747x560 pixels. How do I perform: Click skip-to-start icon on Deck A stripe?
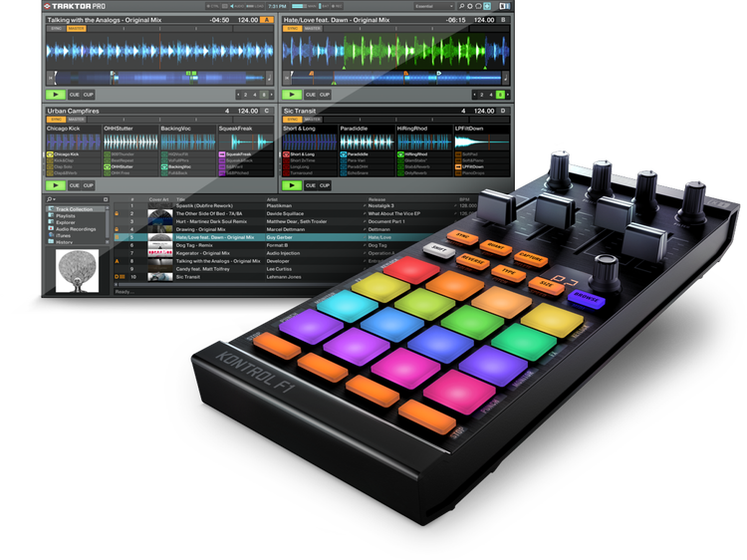point(51,77)
